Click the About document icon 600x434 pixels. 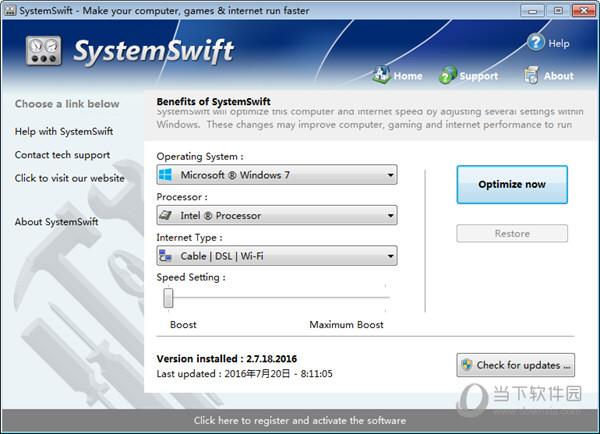[x=531, y=75]
